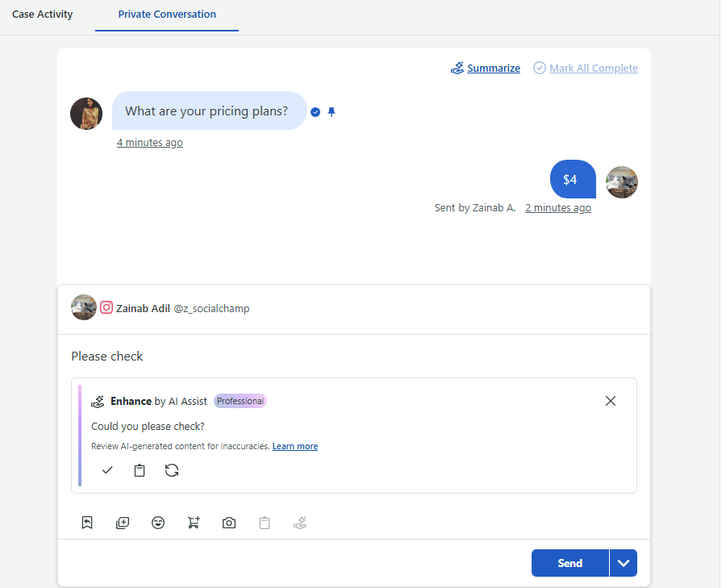
Task: Click the Professional tone badge
Action: pyautogui.click(x=240, y=401)
